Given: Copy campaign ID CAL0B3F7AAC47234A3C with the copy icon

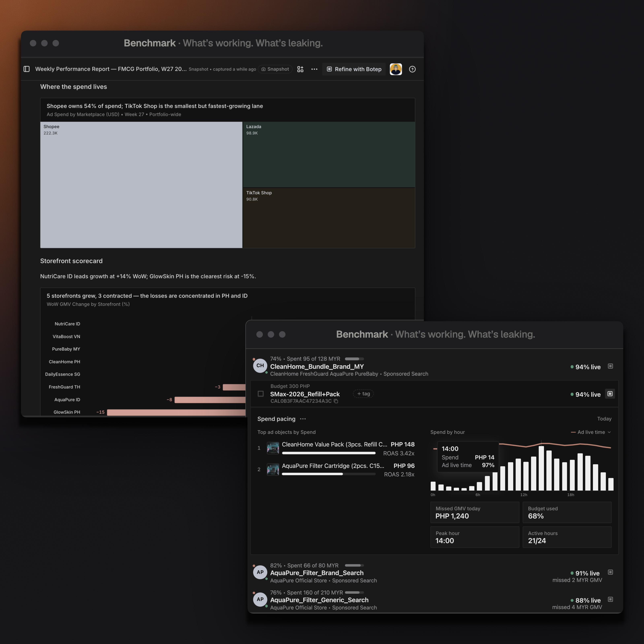Looking at the screenshot, I should point(336,401).
